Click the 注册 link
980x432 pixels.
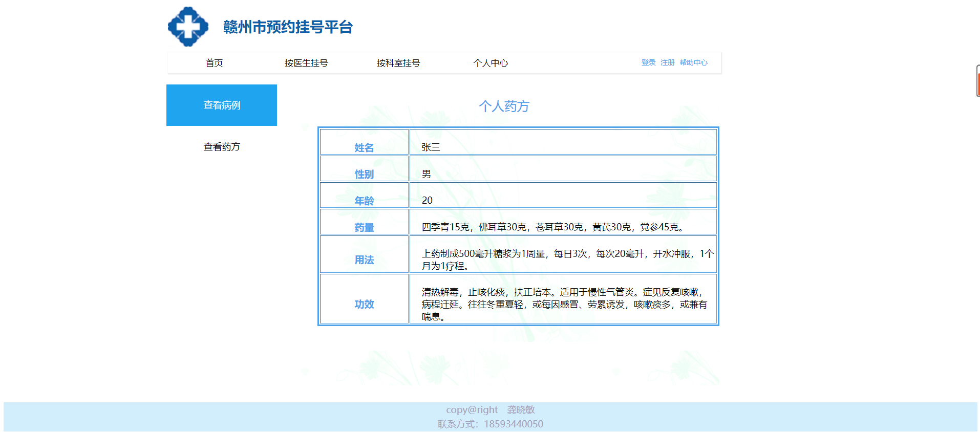667,62
